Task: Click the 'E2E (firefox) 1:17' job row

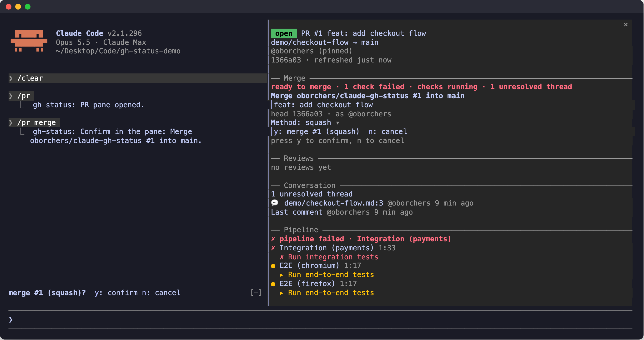Action: 314,284
